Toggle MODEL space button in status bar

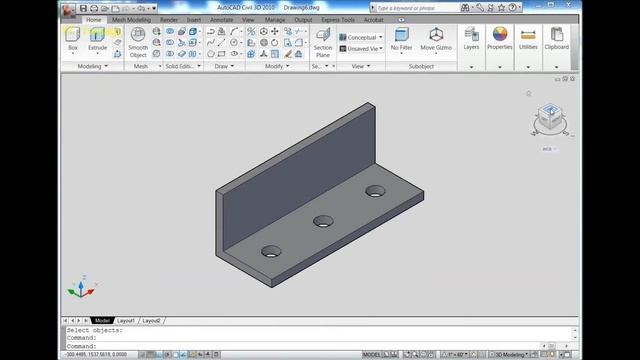371,355
